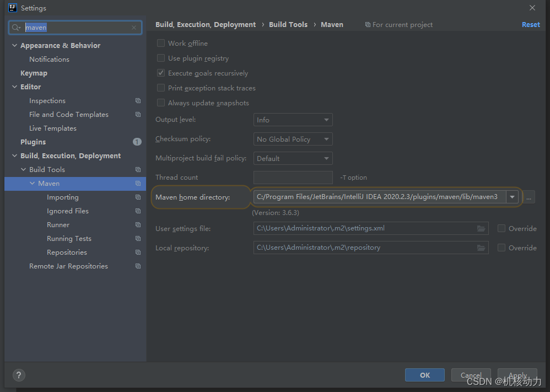550x392 pixels.
Task: Click the search magnifier icon in settings
Action: [x=16, y=28]
